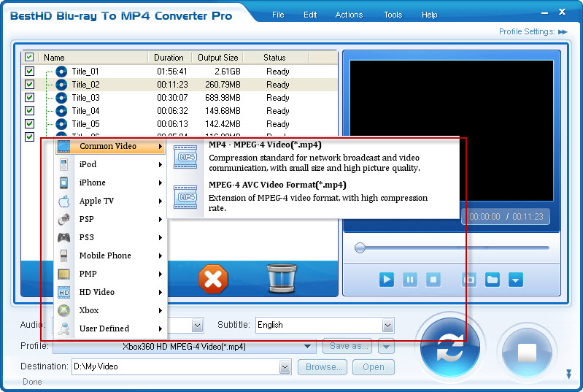Play the preview video

coord(387,280)
